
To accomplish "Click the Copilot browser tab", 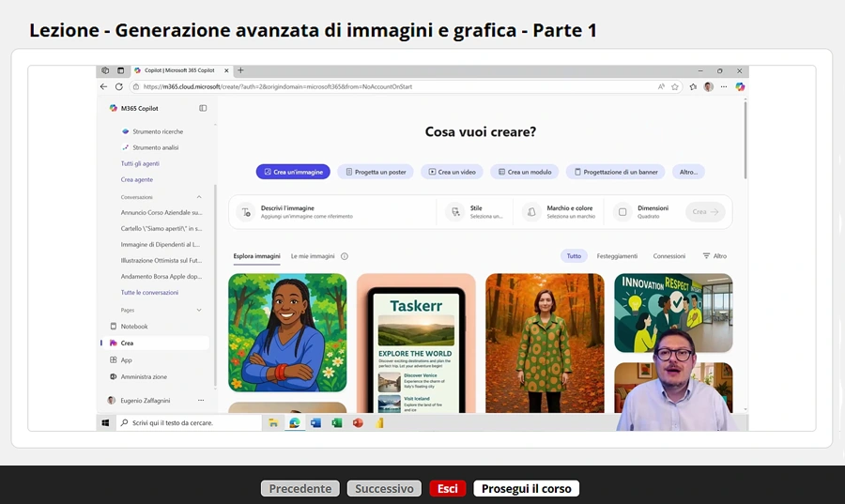I will [181, 70].
